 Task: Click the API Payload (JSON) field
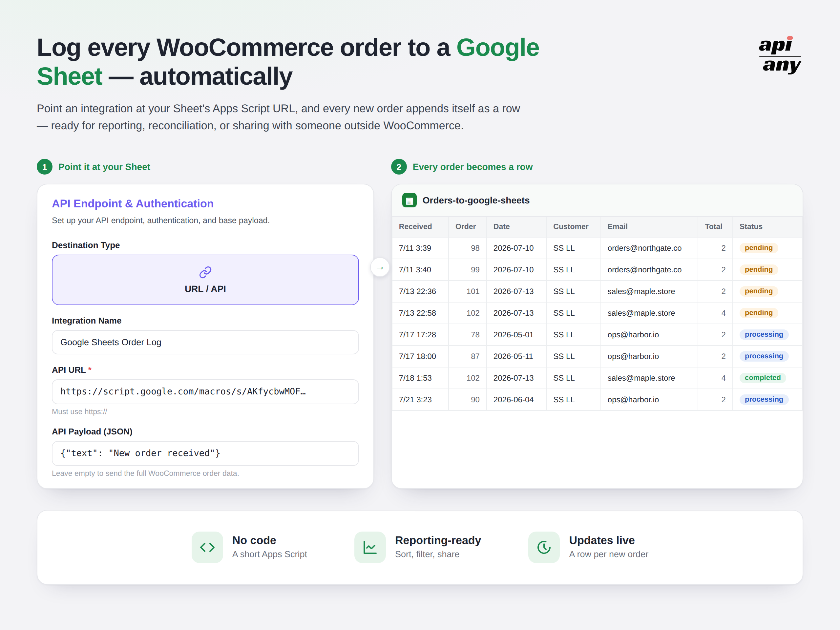pyautogui.click(x=205, y=453)
